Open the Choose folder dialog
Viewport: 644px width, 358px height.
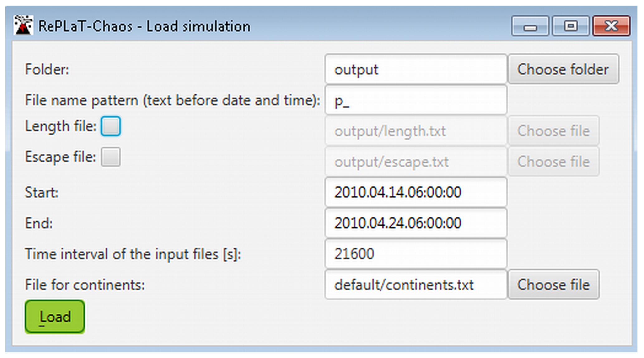pos(563,69)
